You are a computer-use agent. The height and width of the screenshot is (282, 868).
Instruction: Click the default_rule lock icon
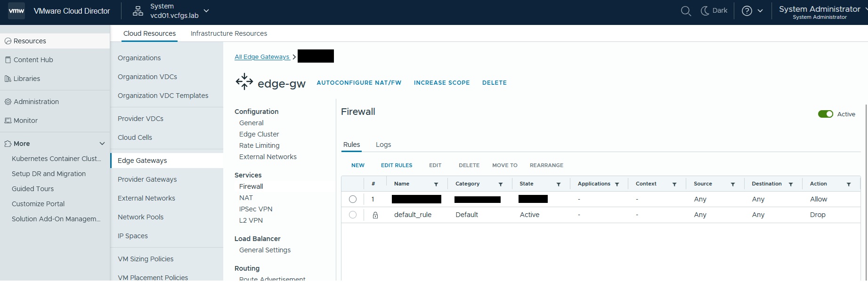click(x=375, y=215)
